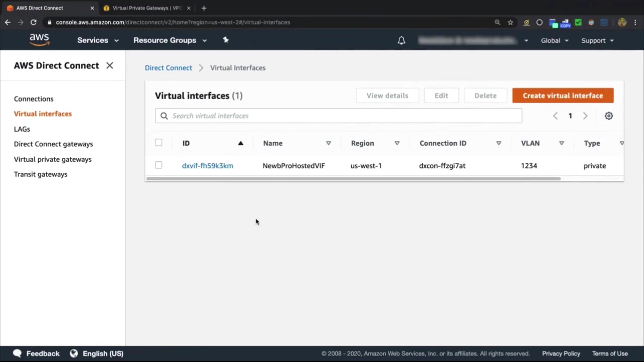
Task: Click Create virtual interface button
Action: pos(563,96)
